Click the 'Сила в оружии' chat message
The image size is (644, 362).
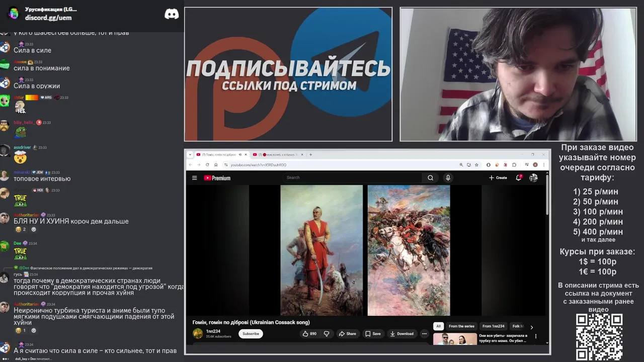tap(37, 86)
